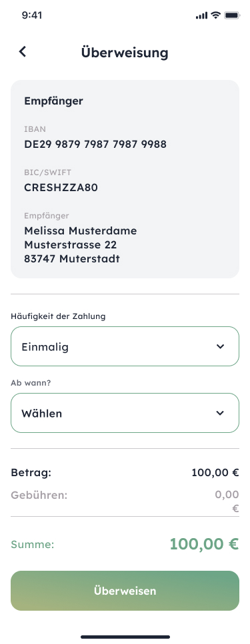Tap the Wi-Fi status icon

click(x=215, y=15)
